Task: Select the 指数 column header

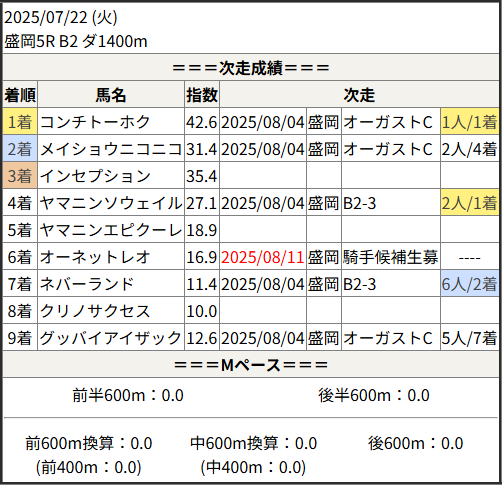Action: coord(202,95)
